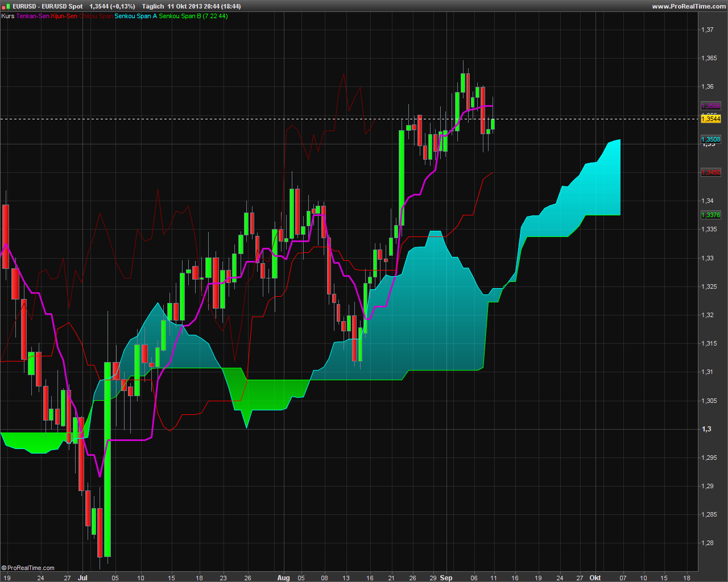Click the red 1,3450 price tag
The width and height of the screenshot is (728, 582).
click(x=711, y=172)
